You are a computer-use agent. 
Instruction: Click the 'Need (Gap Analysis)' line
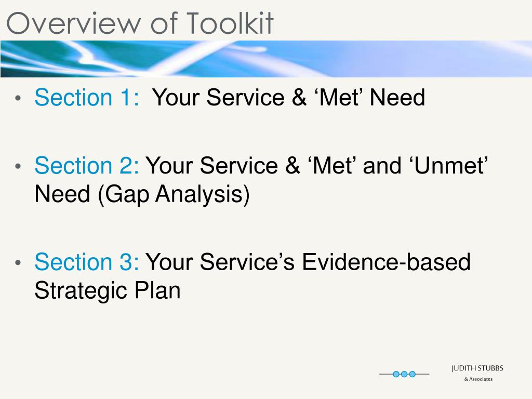tap(142, 194)
